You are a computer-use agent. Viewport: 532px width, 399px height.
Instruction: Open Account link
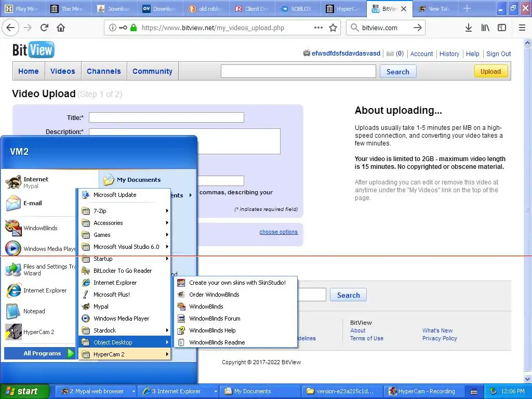click(421, 54)
